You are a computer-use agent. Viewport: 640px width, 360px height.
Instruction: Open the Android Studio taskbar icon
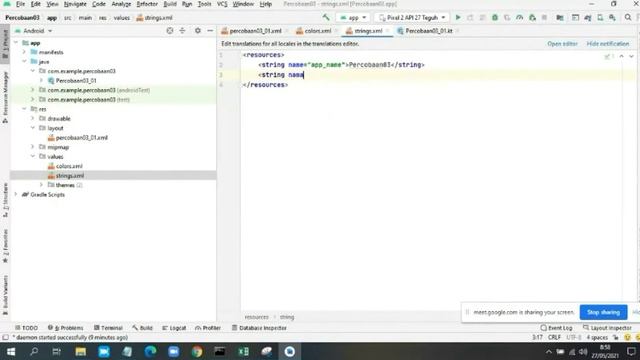point(290,351)
